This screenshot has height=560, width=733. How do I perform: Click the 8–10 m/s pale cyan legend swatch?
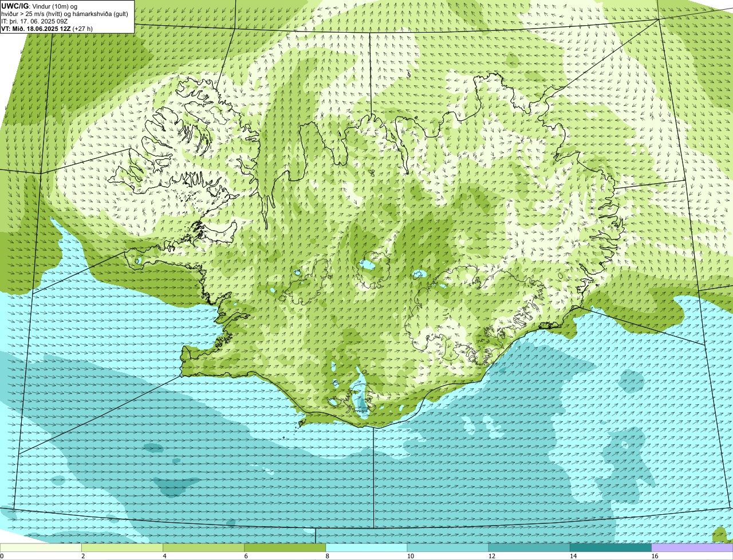pyautogui.click(x=366, y=548)
